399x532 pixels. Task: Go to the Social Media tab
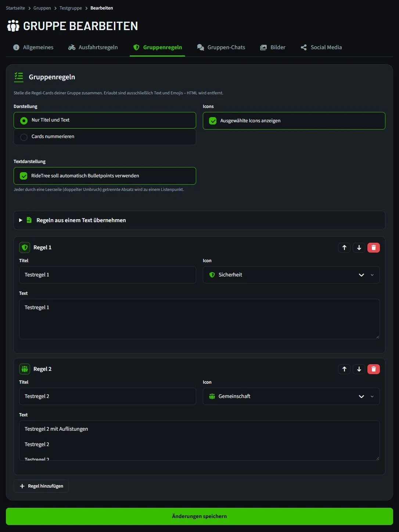point(321,47)
